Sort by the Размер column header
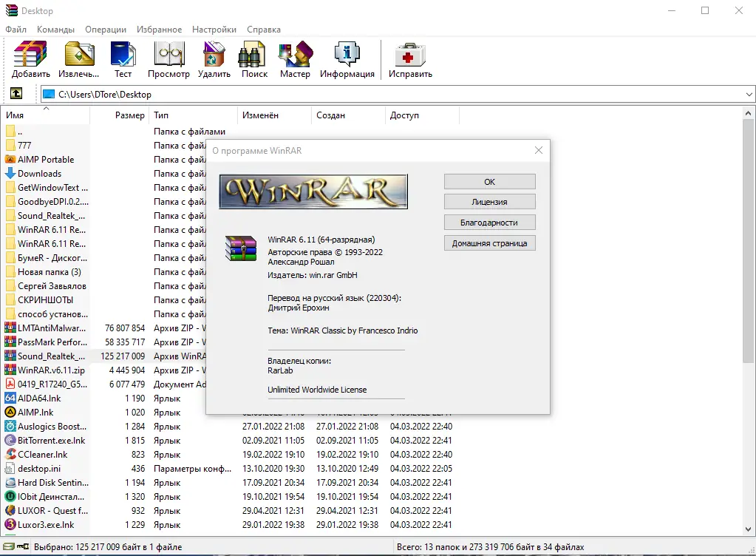Viewport: 756px width, 556px height. tap(119, 115)
